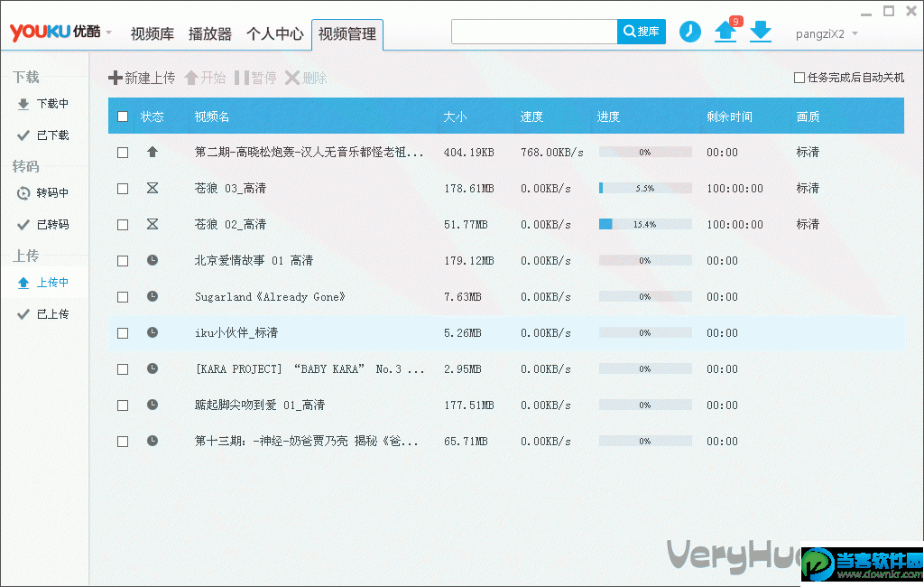Click the blue clock history icon
The width and height of the screenshot is (924, 587).
[689, 32]
